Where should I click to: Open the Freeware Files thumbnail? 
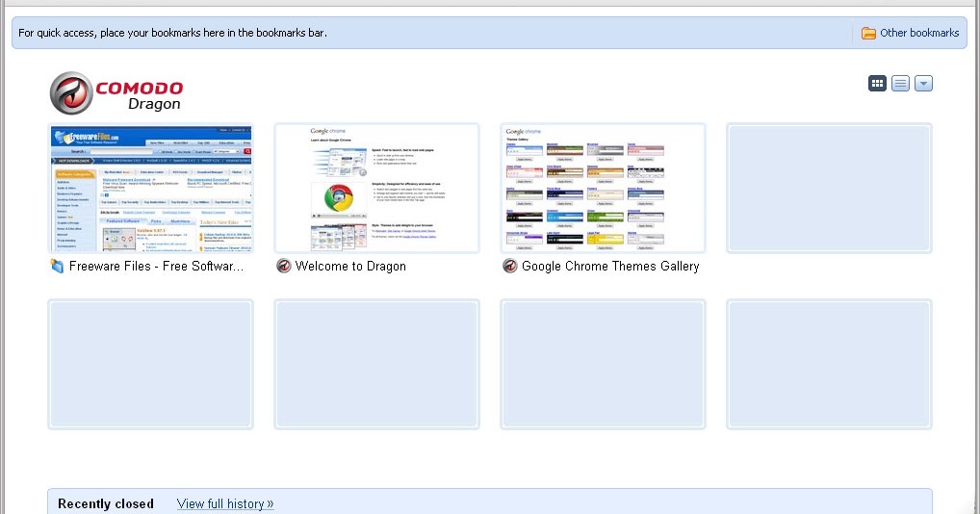tap(150, 188)
